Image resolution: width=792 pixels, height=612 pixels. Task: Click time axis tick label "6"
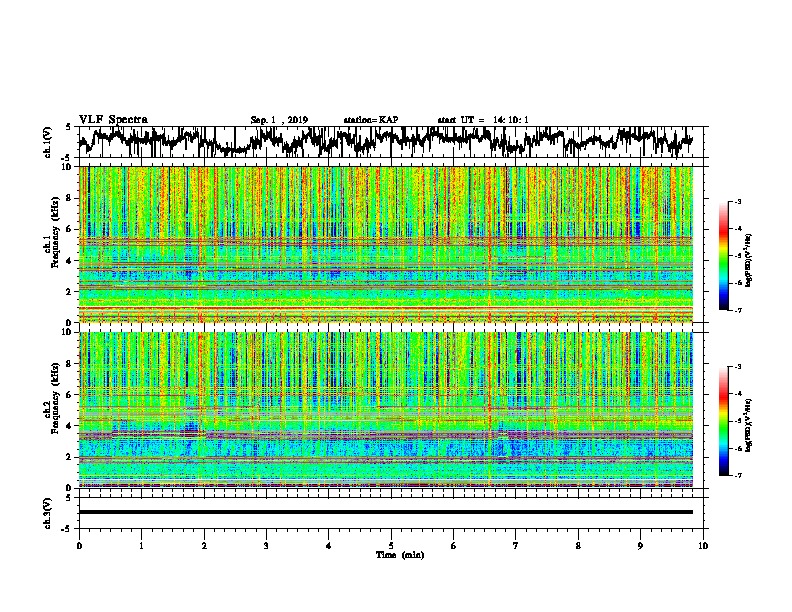click(x=454, y=546)
